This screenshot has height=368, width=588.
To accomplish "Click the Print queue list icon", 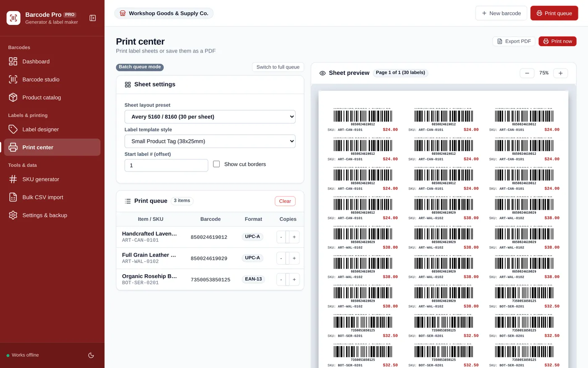I will click(x=128, y=201).
